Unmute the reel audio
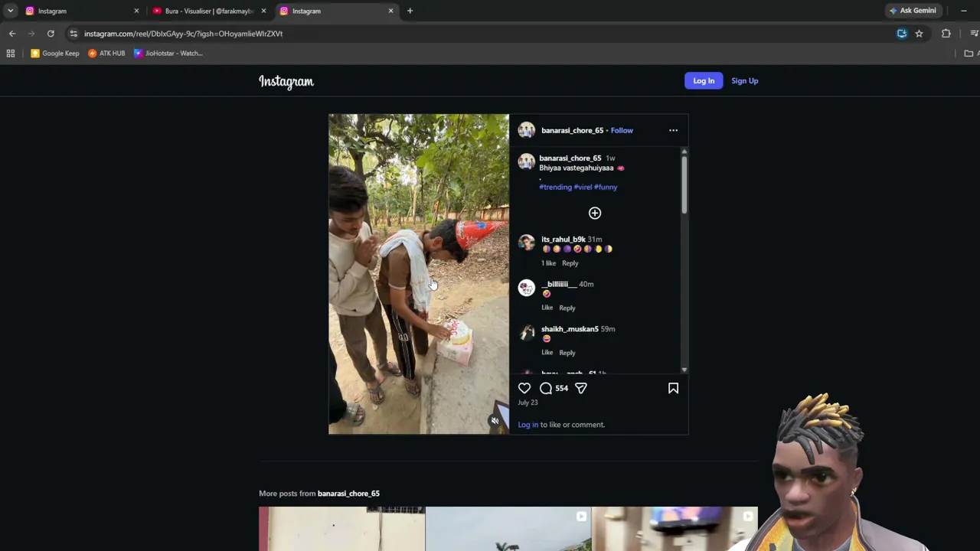 (495, 421)
